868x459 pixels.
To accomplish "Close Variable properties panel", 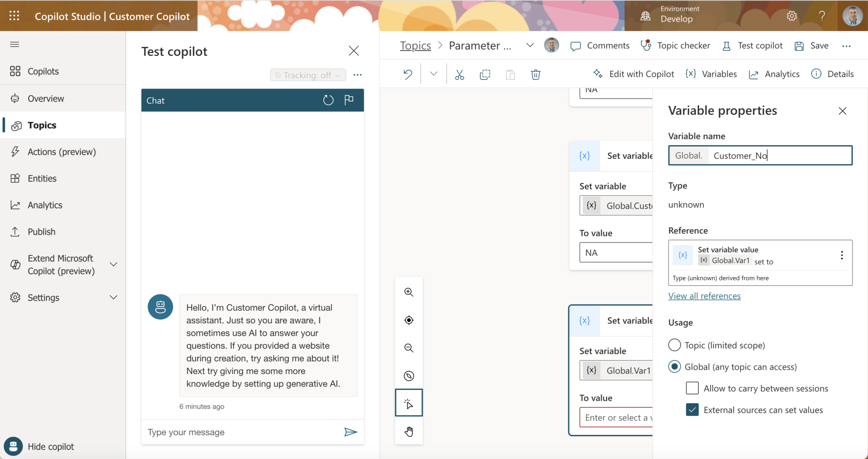I will click(842, 111).
